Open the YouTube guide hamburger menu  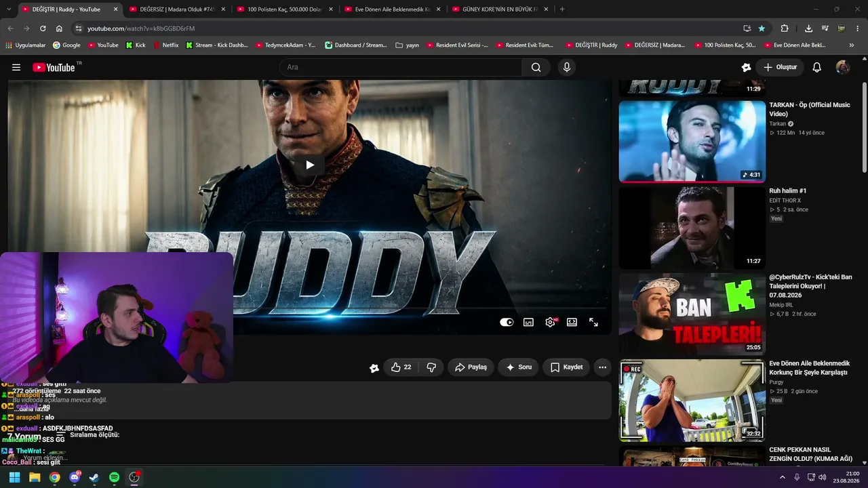(x=16, y=67)
